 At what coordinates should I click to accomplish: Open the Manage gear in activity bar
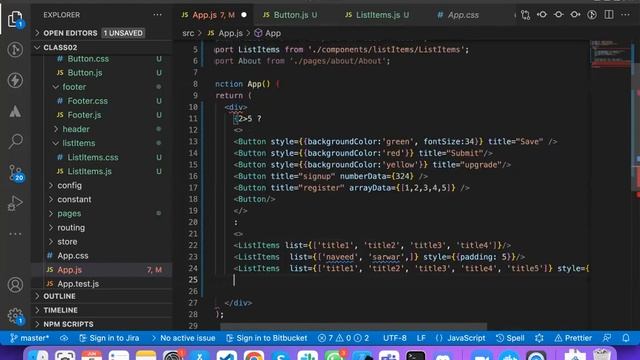15,316
